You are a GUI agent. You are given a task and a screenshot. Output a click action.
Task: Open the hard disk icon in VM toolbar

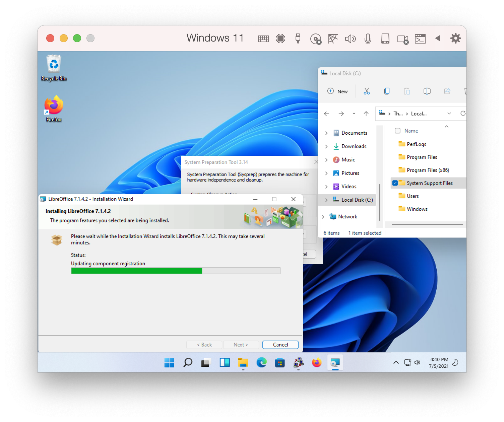point(385,39)
